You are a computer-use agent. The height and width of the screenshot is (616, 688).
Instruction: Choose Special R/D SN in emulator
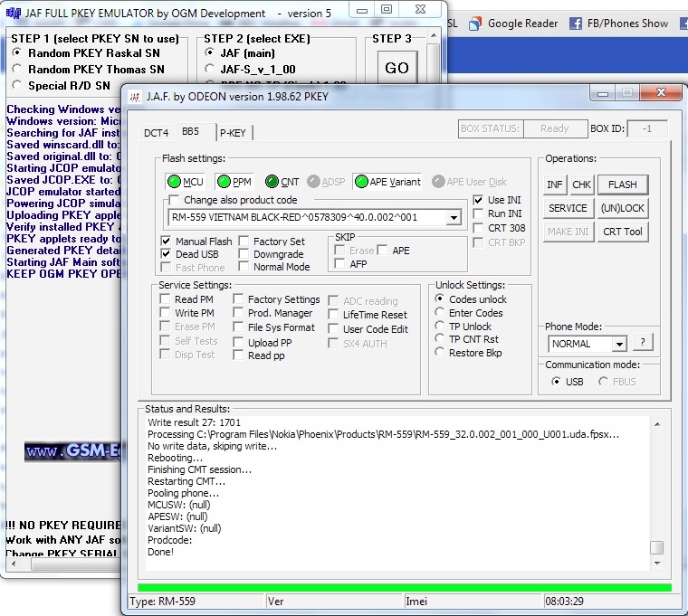[17, 85]
